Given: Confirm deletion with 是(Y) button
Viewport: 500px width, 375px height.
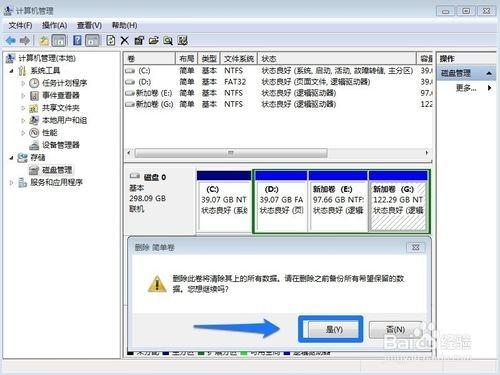Looking at the screenshot, I should click(x=334, y=329).
